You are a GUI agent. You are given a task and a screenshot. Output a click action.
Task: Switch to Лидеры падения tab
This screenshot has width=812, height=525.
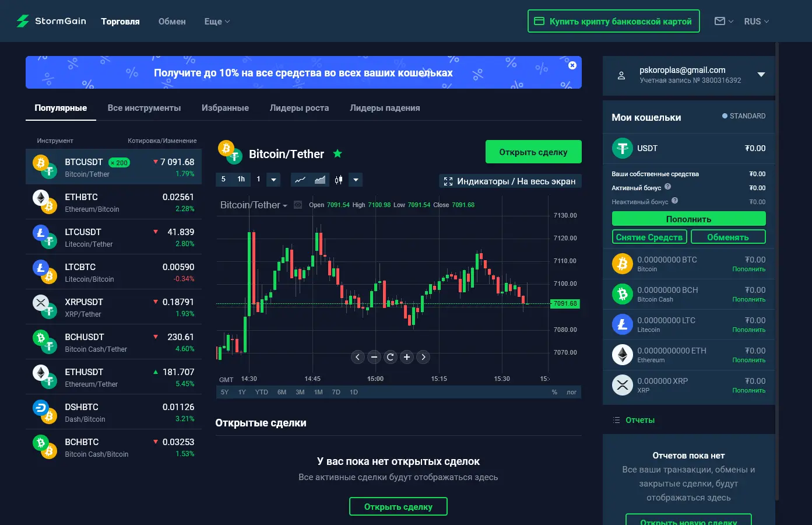pyautogui.click(x=385, y=108)
